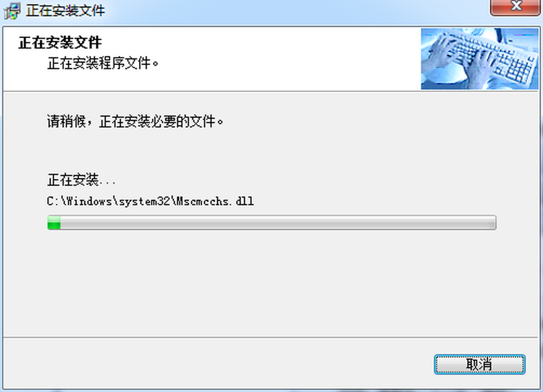Click the divider line under the white header
Viewport: 543px width, 392px height.
[x=271, y=91]
